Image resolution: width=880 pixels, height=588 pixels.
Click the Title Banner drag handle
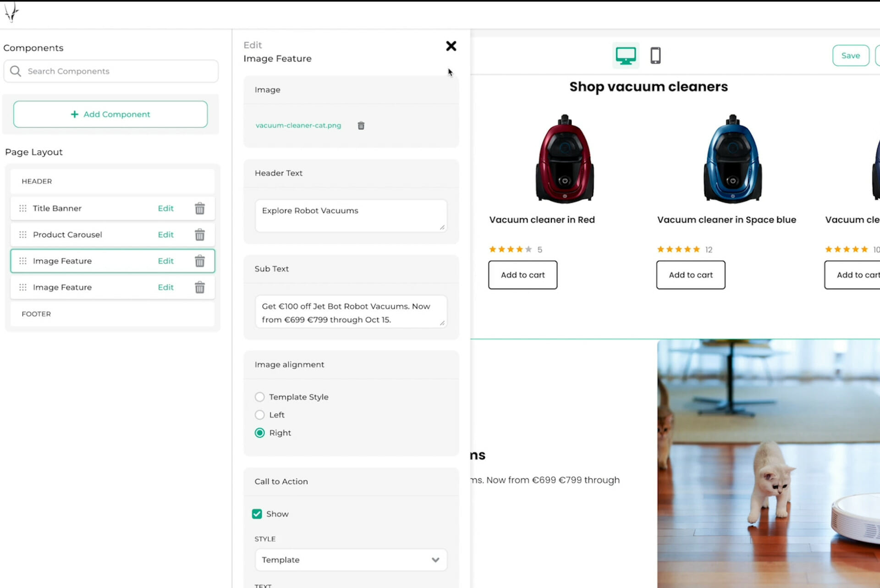point(23,209)
